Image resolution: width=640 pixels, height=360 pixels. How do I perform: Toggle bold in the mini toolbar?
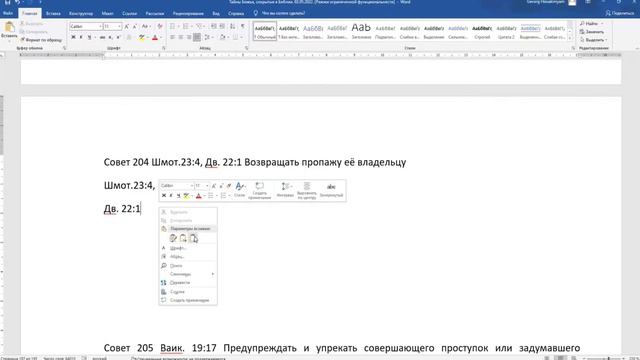pos(164,196)
